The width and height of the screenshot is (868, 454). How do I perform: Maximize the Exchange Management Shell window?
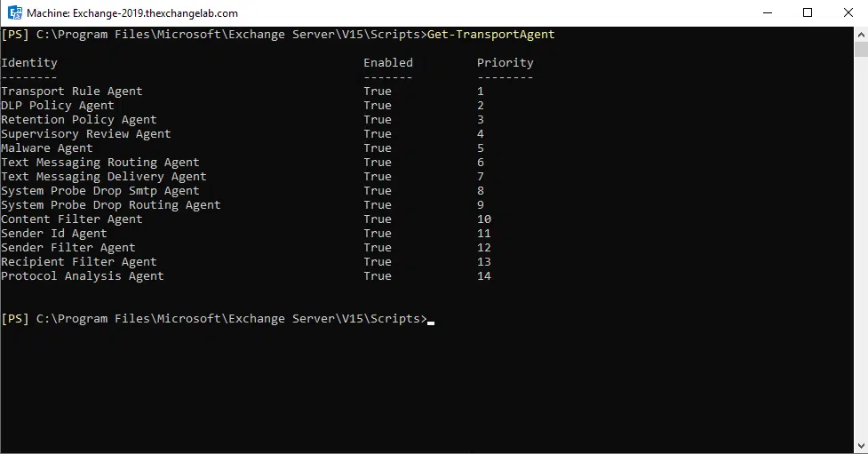point(808,12)
